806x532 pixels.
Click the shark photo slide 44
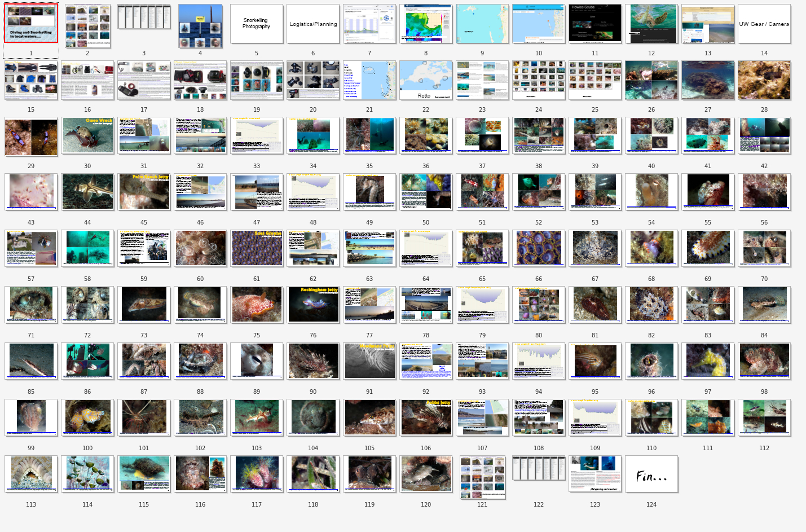coord(87,192)
